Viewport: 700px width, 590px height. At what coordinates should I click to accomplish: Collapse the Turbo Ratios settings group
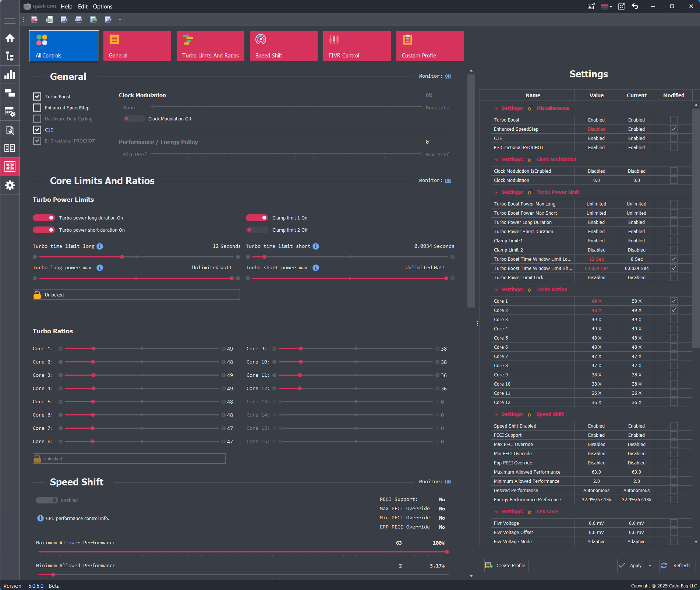click(x=496, y=289)
